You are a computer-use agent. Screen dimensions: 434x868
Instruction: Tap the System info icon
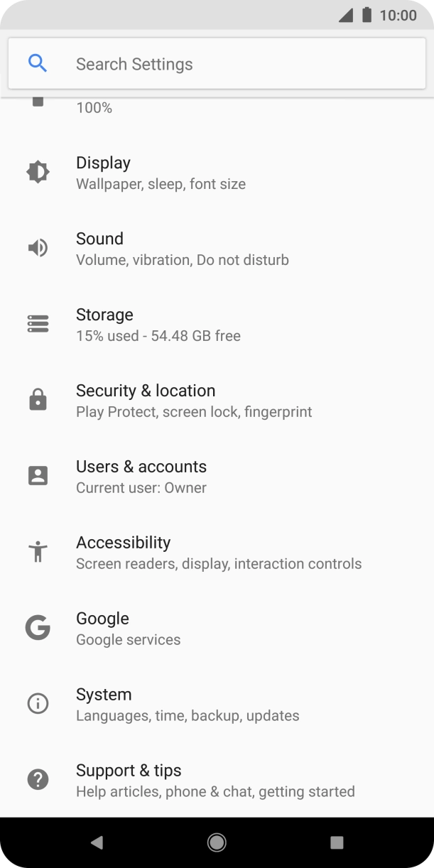(x=38, y=704)
